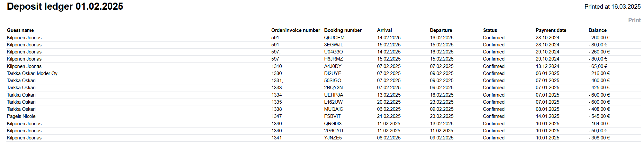This screenshot has height=142, width=644.
Task: Select the Deposit ledger 01.02.2025 heading
Action: click(x=65, y=6)
